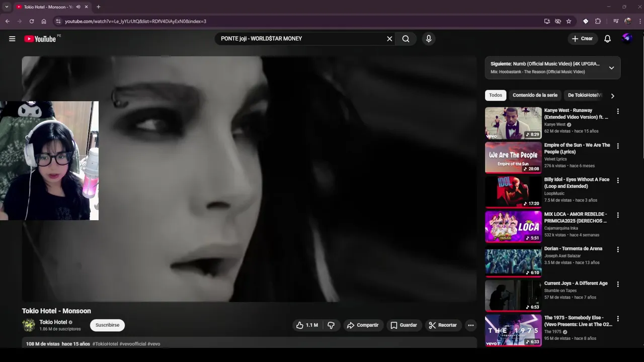Viewport: 644px width, 362px height.
Task: Open options for Empire of the Sun video
Action: pyautogui.click(x=618, y=146)
